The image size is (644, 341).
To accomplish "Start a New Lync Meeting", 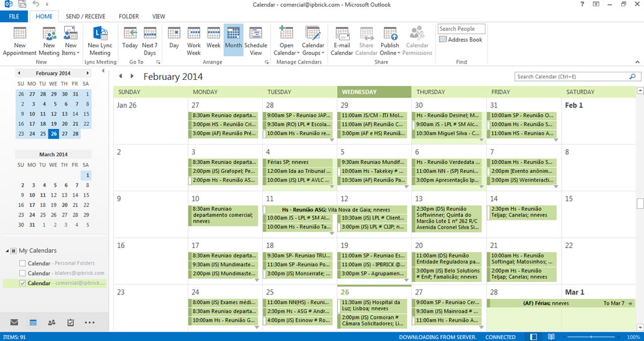I will tap(100, 41).
